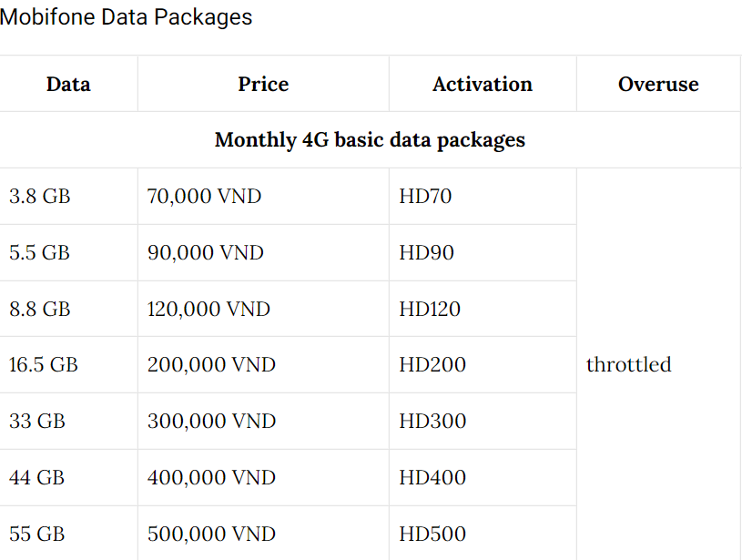Click the 70,000 VND price cell
The width and height of the screenshot is (742, 560).
pos(204,196)
